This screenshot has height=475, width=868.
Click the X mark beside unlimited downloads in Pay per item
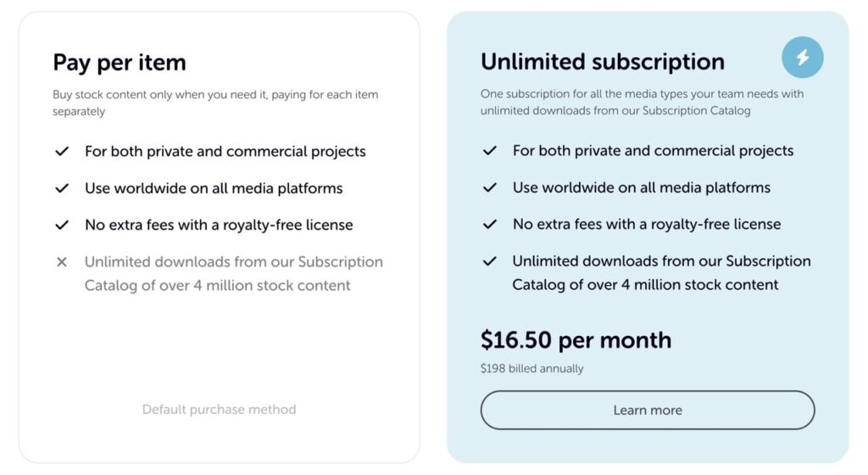pos(61,262)
